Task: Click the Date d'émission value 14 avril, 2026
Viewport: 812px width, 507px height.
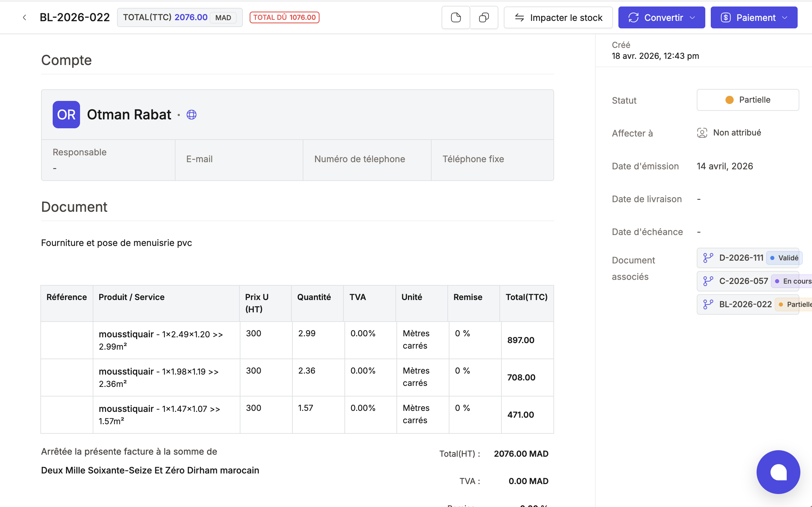Action: 725,166
